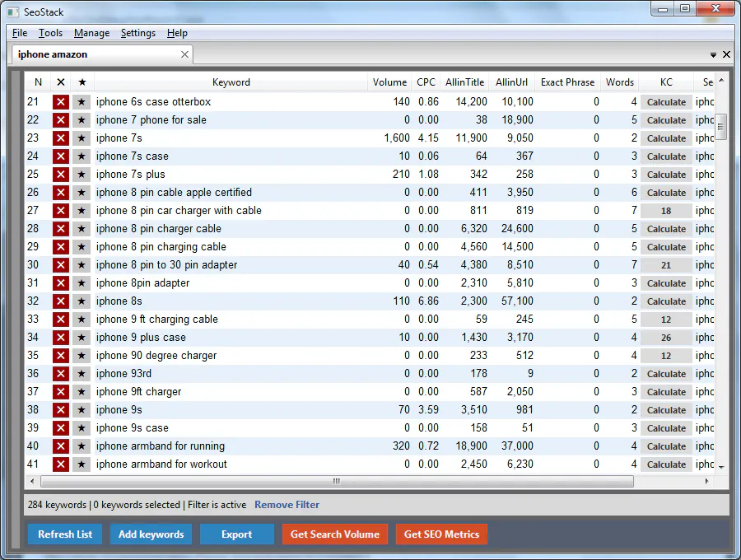Calculate KC for iphone 7s
741x560 pixels.
666,138
